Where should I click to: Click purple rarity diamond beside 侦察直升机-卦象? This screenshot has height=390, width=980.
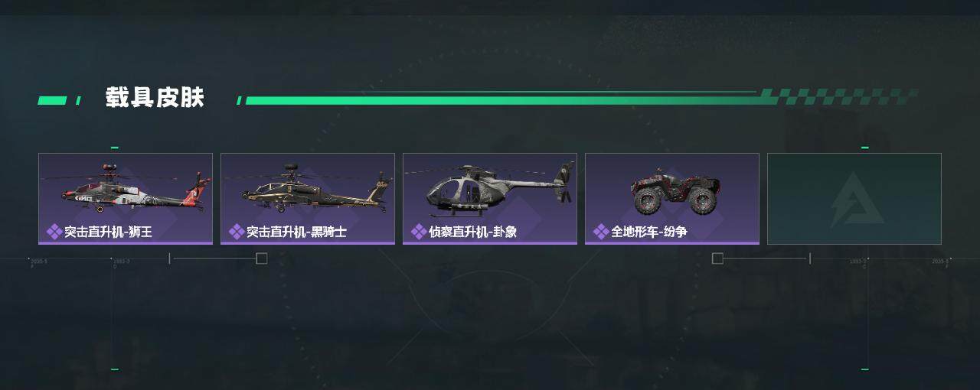(419, 231)
